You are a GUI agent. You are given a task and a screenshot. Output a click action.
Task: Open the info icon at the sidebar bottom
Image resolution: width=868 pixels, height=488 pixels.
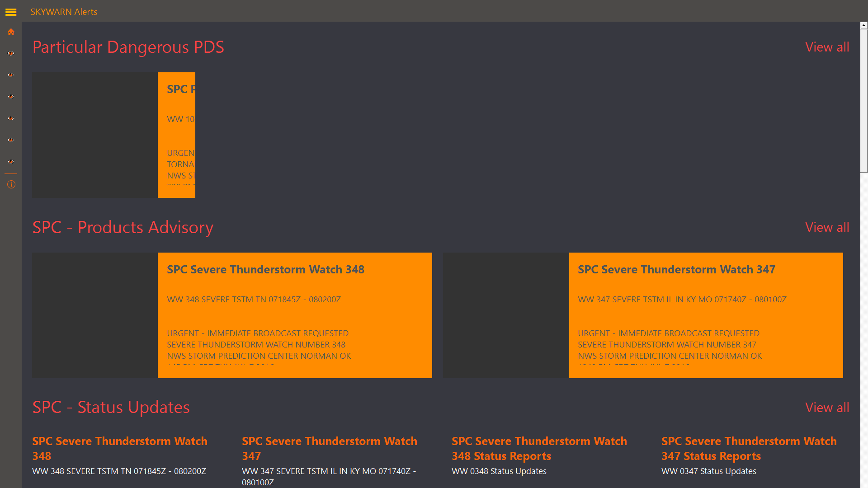click(x=10, y=184)
